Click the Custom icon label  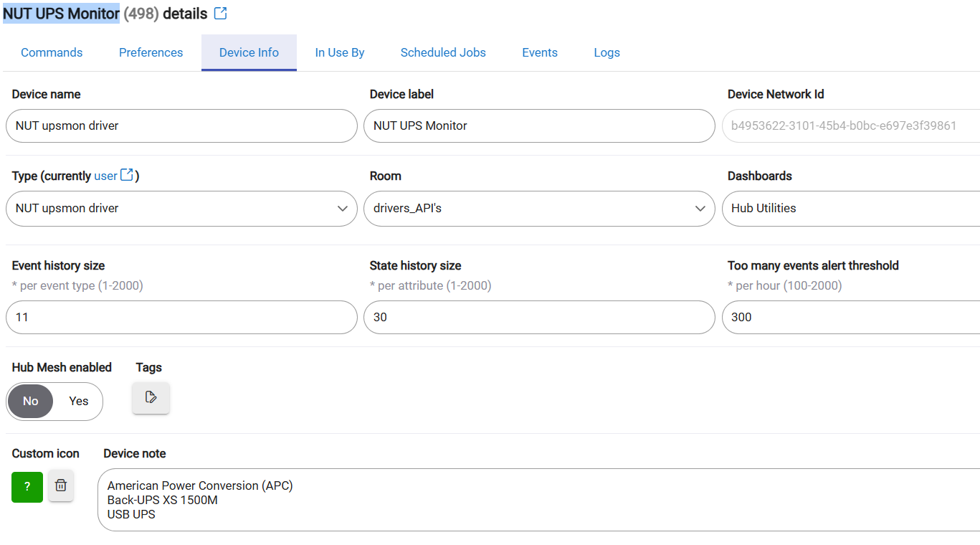[46, 453]
